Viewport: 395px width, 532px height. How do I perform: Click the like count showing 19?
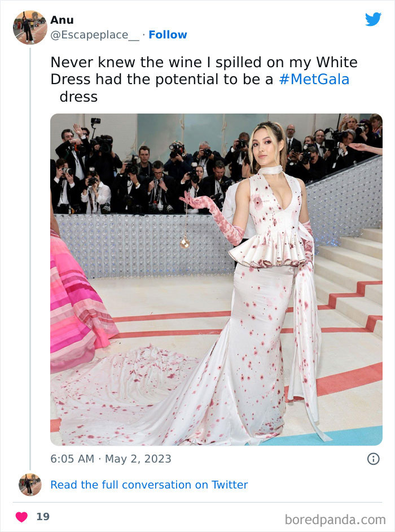[43, 516]
